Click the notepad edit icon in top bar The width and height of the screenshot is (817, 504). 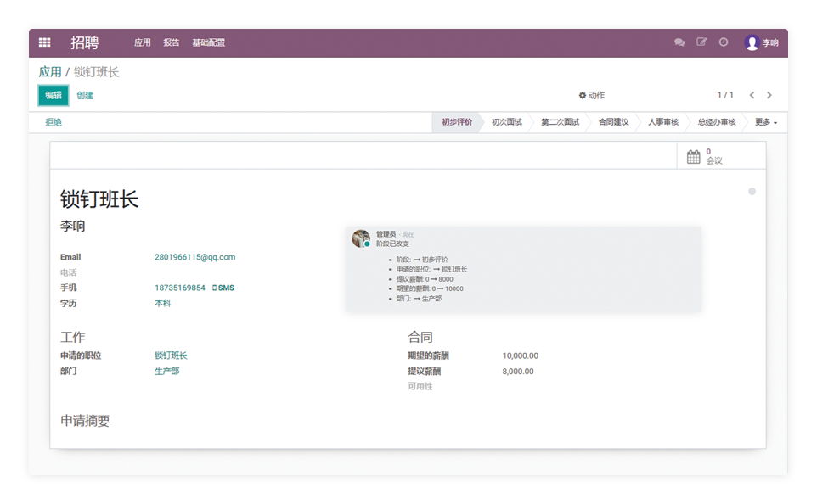(701, 42)
